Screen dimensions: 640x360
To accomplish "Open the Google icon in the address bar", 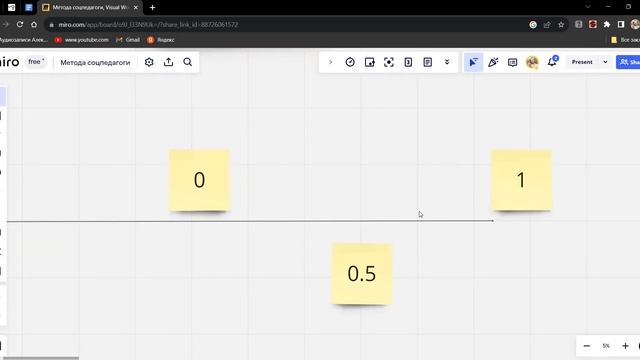I will click(x=533, y=24).
